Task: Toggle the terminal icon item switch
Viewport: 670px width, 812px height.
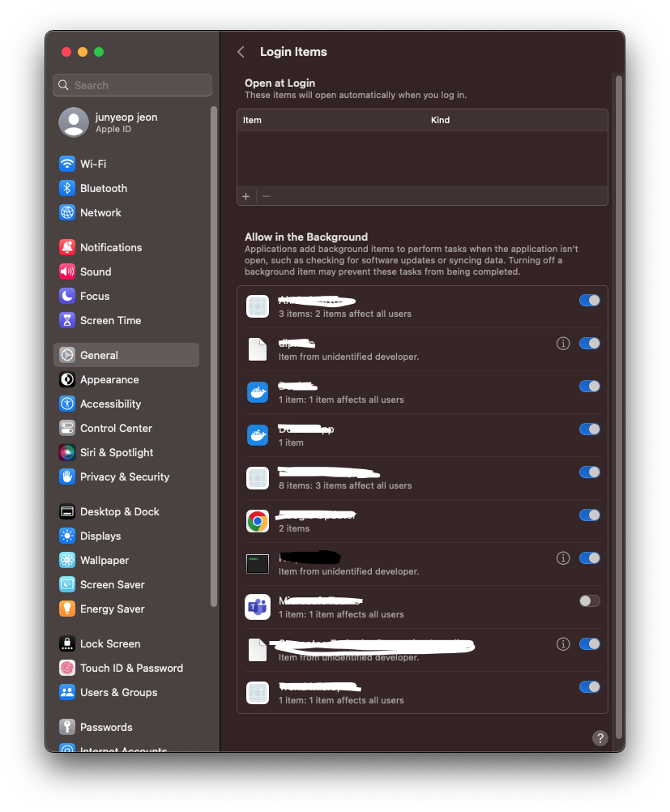Action: (590, 558)
